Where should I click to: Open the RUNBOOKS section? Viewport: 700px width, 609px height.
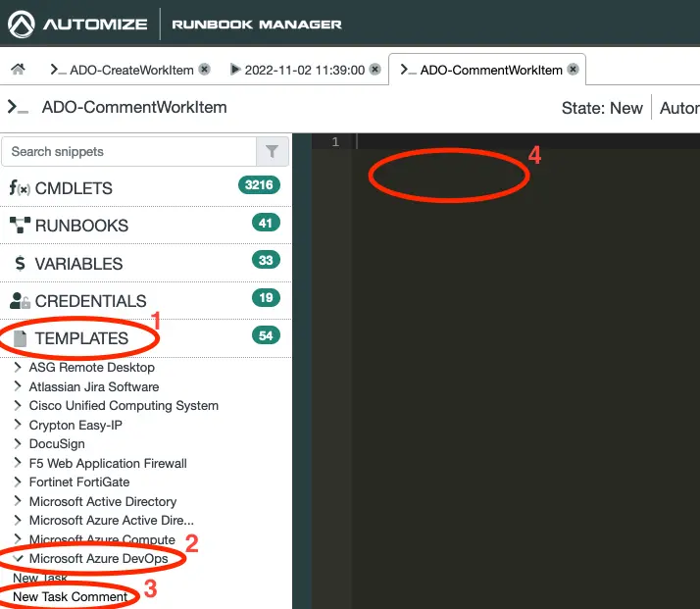81,226
